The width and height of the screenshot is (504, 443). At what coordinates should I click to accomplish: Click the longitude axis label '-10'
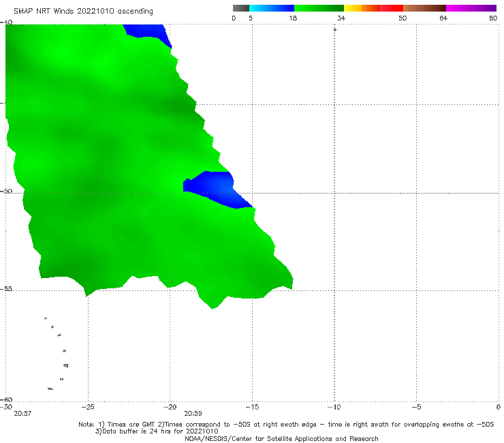pyautogui.click(x=334, y=407)
